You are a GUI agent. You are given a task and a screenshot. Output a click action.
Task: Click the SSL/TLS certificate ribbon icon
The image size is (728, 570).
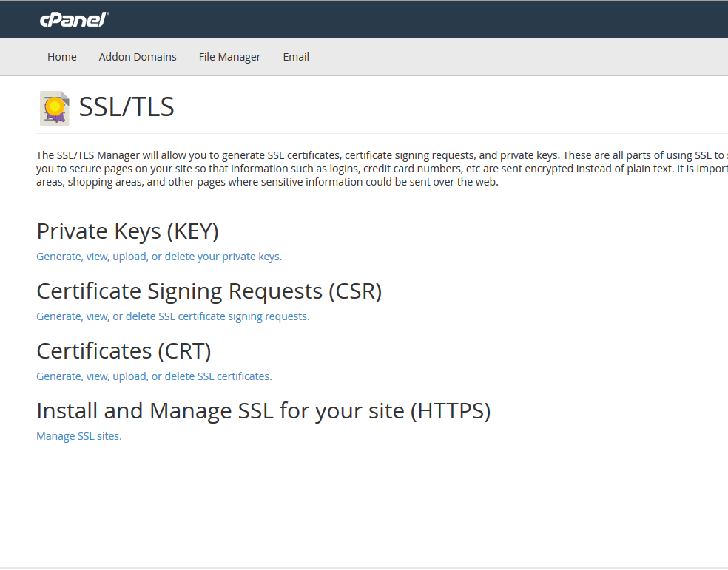[54, 107]
